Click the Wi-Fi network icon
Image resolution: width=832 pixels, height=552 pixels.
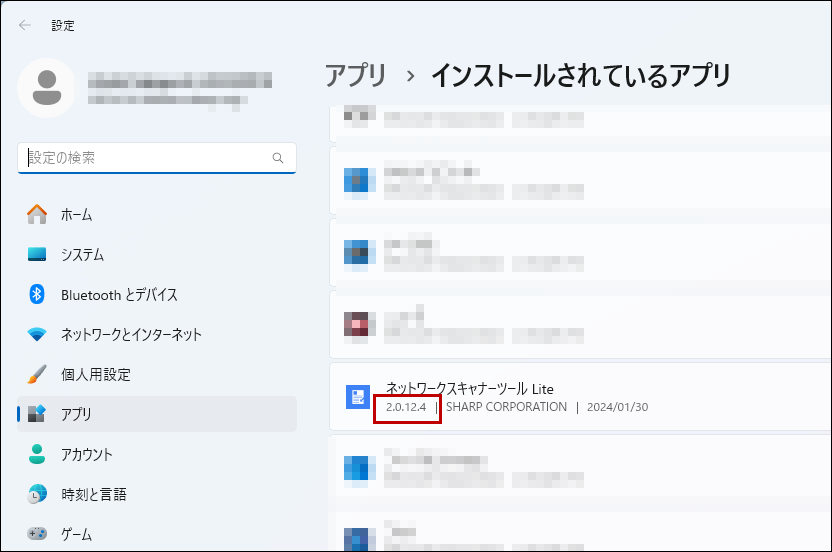click(37, 334)
